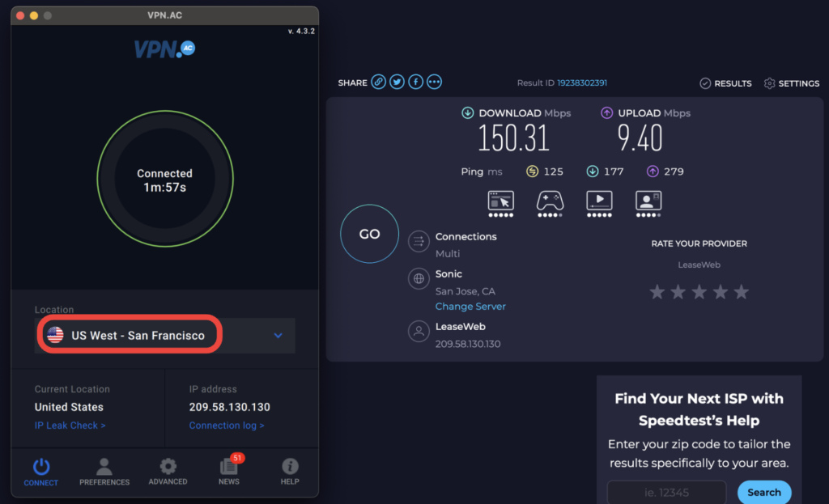
Task: Select the IP address 209.58.130.130 in VPN.AC
Action: 229,407
